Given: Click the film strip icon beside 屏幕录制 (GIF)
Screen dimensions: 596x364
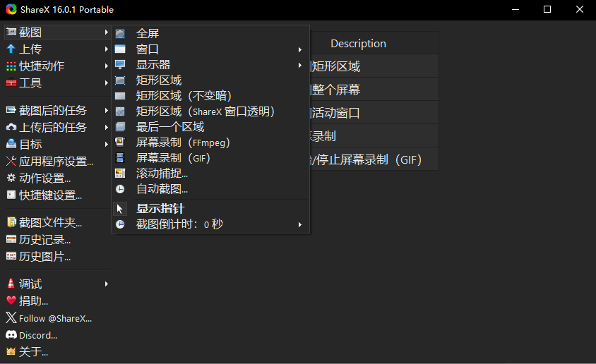Looking at the screenshot, I should [x=120, y=158].
